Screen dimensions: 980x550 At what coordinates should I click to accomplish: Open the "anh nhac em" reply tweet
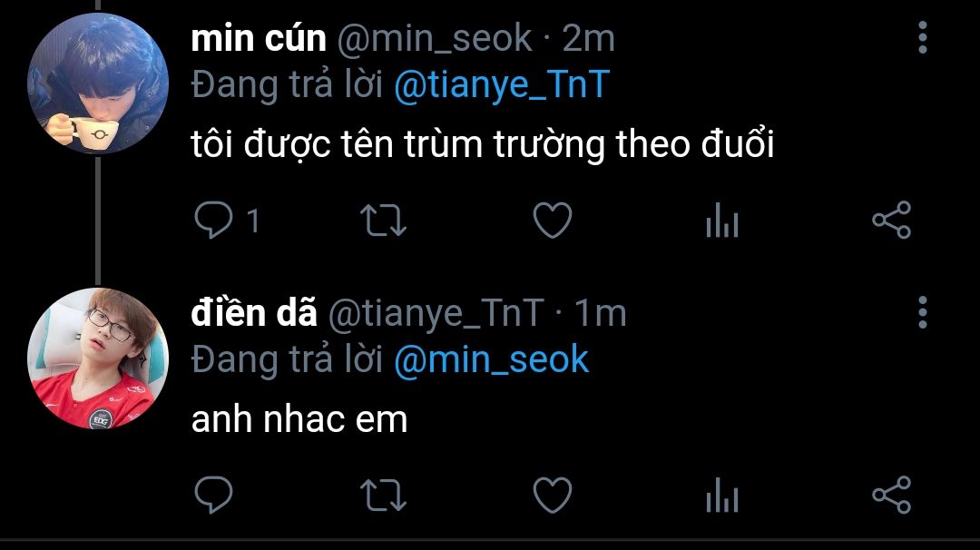point(299,419)
